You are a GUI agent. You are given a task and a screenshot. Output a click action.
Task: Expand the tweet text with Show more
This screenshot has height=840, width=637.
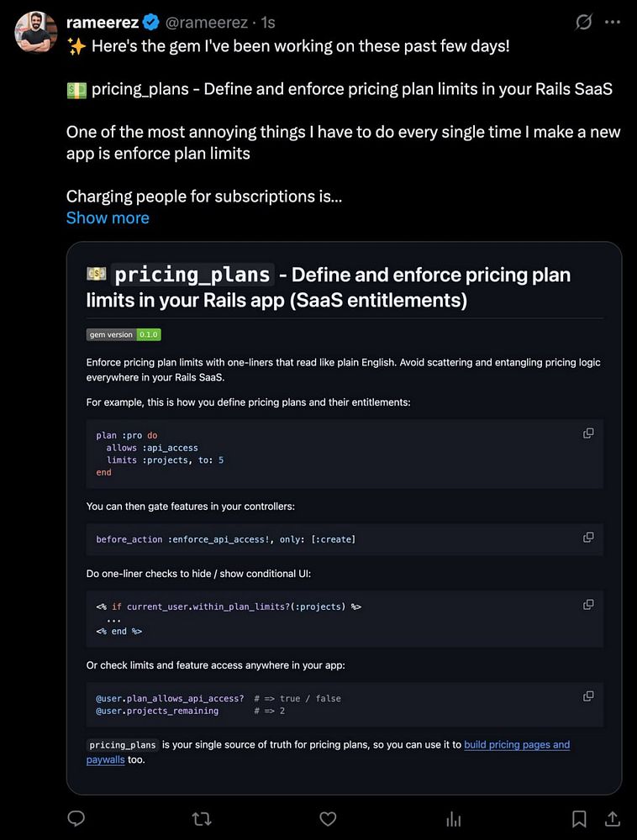pos(108,218)
